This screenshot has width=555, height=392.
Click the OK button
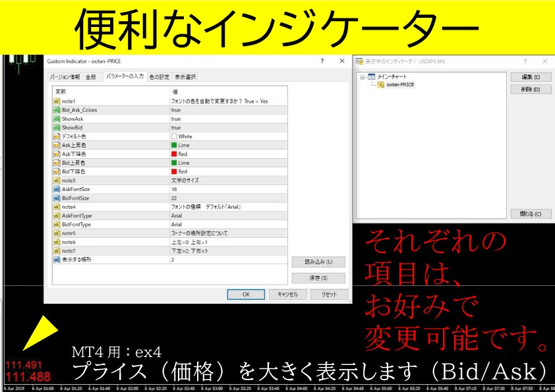click(x=246, y=294)
